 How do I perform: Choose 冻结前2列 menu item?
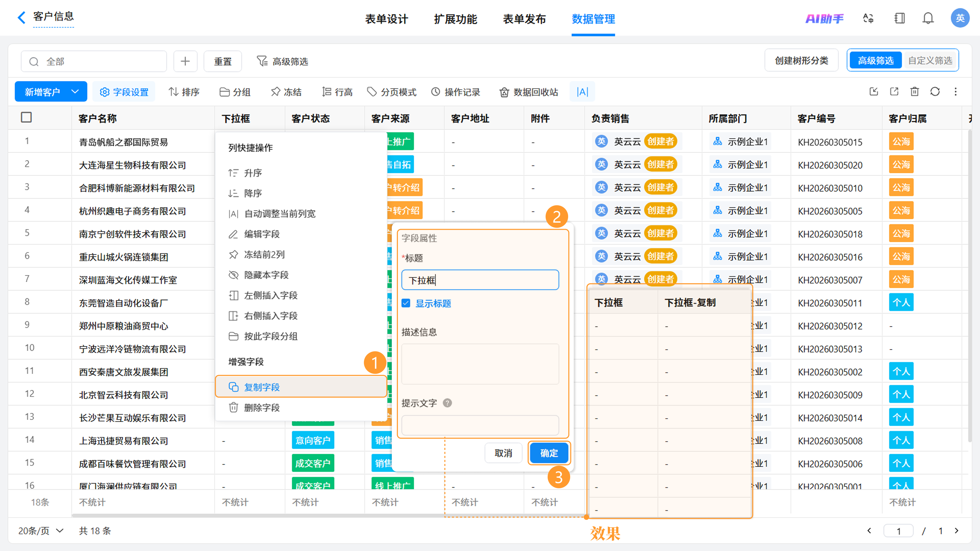point(301,255)
